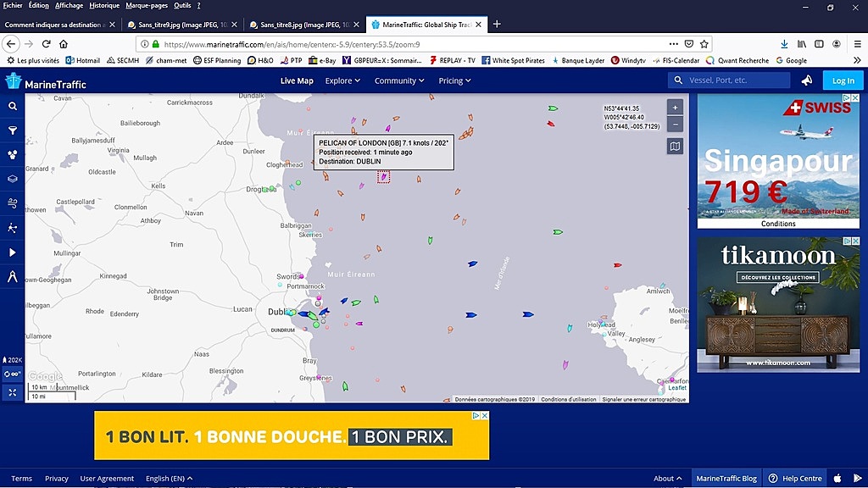
Task: Zoom in on the map
Action: click(675, 108)
